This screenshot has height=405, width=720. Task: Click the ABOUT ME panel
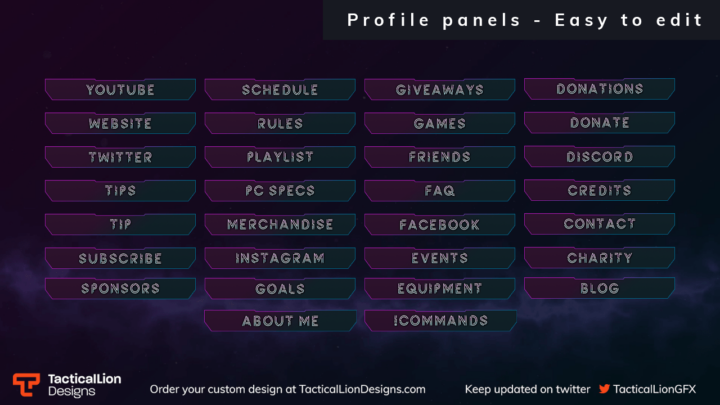pyautogui.click(x=280, y=321)
